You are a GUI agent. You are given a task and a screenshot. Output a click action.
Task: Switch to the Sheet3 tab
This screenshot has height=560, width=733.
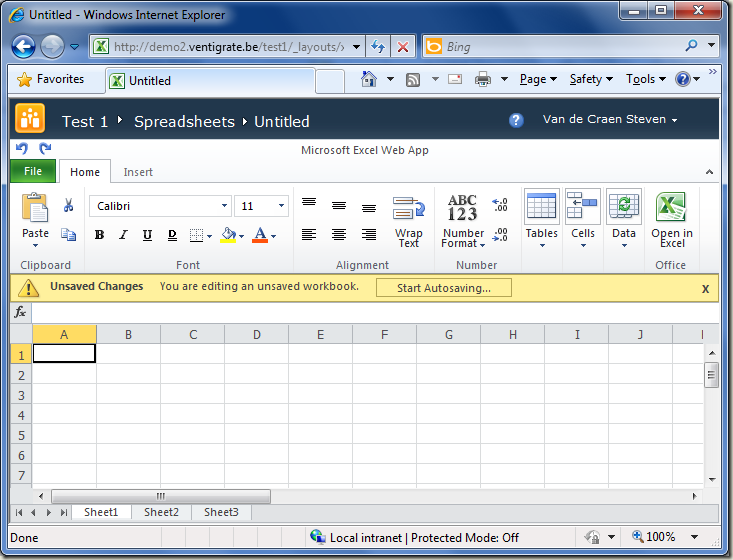(x=221, y=512)
